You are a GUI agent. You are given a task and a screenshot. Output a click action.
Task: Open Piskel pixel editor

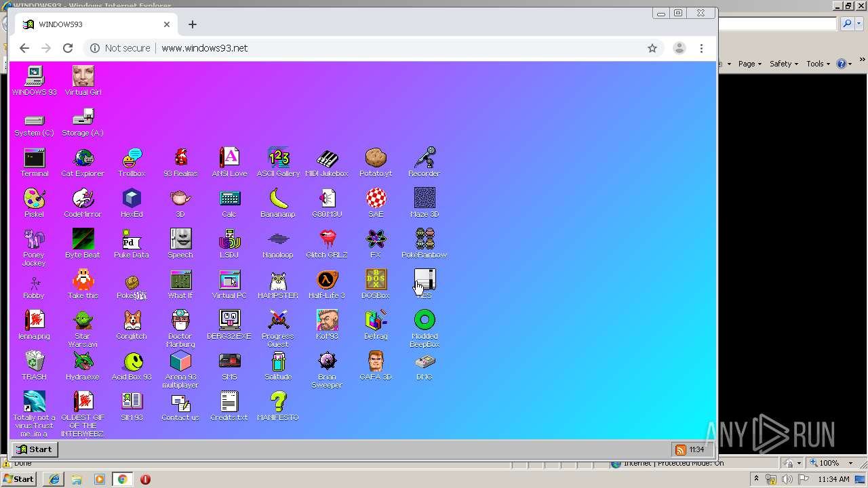pos(34,203)
